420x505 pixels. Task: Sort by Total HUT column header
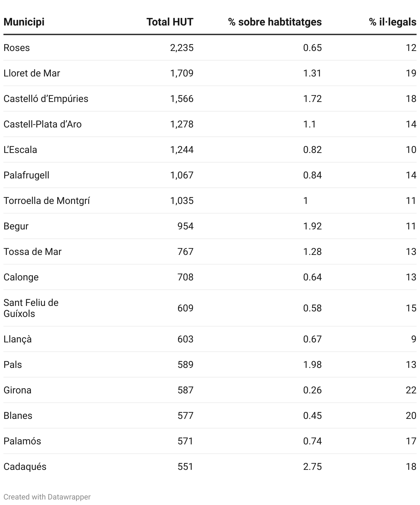pyautogui.click(x=170, y=22)
